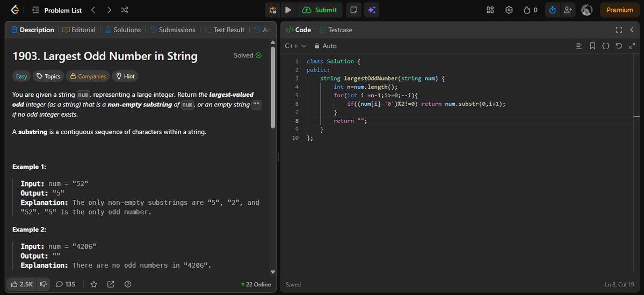Expand the Hint tag
This screenshot has width=644, height=295.
125,76
